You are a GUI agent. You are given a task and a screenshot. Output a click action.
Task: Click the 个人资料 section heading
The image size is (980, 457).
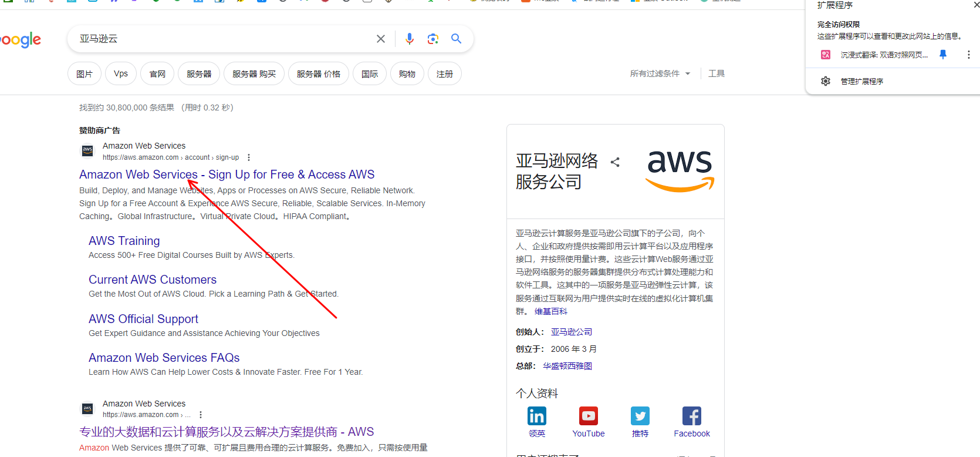(x=537, y=394)
